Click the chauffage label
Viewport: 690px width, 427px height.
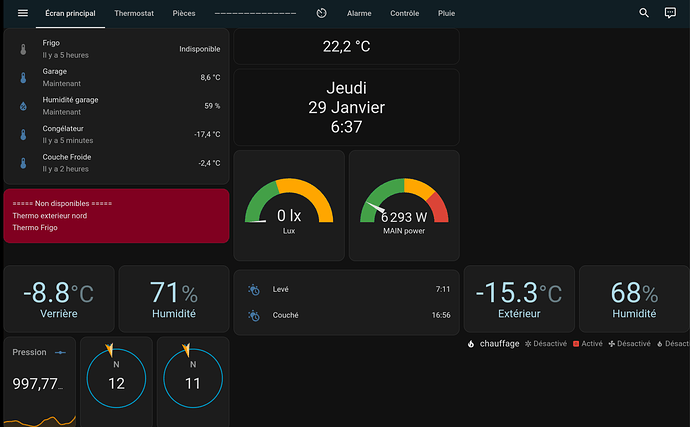pos(499,343)
